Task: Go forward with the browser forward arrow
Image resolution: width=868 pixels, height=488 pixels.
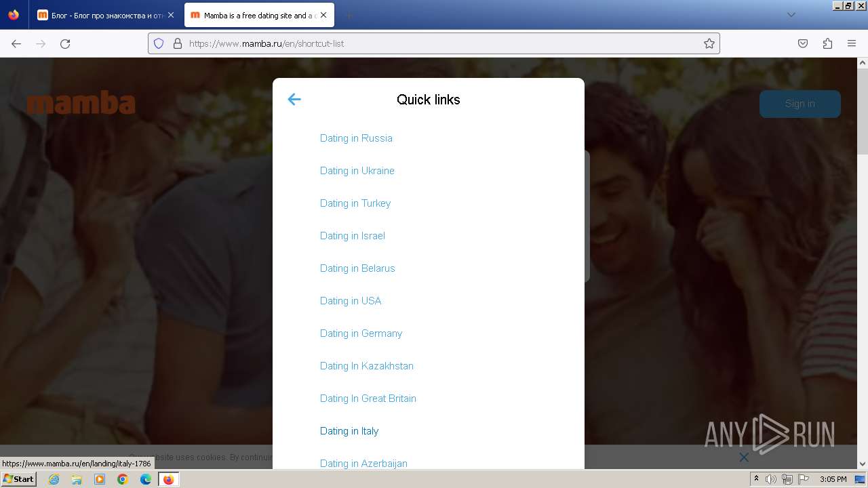Action: (x=41, y=43)
